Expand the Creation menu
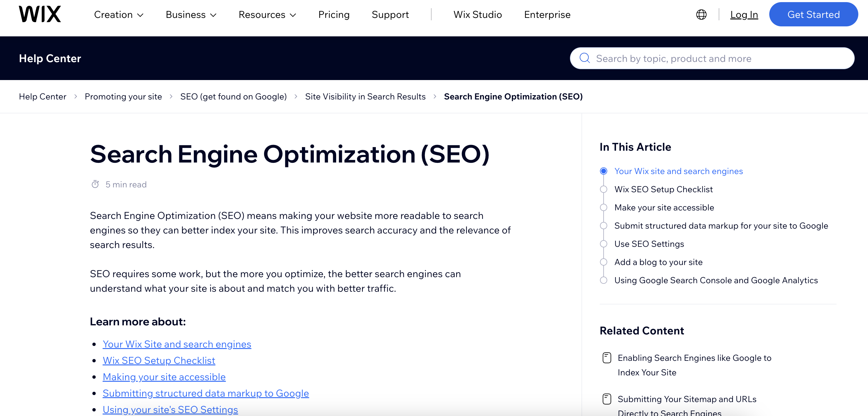Screen dimensions: 868x416 click(119, 15)
